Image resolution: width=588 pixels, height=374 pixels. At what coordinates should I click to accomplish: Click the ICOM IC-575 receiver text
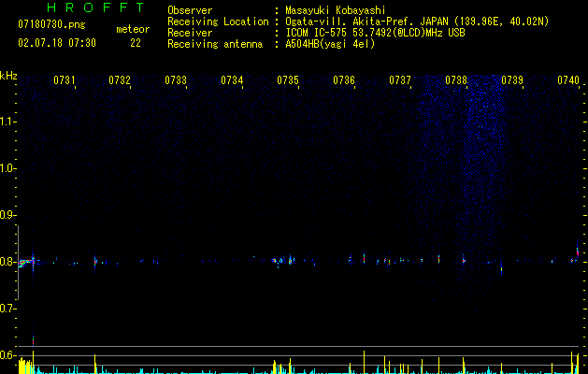click(375, 33)
